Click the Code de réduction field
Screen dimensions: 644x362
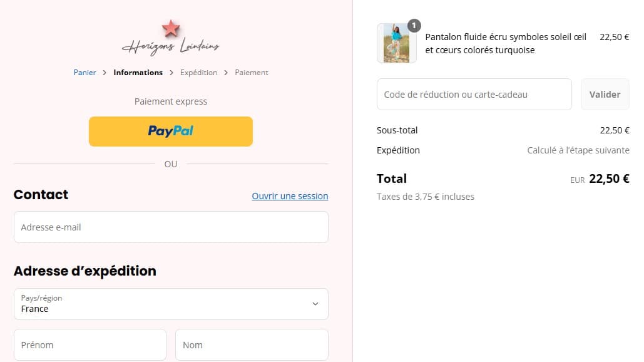coord(474,94)
